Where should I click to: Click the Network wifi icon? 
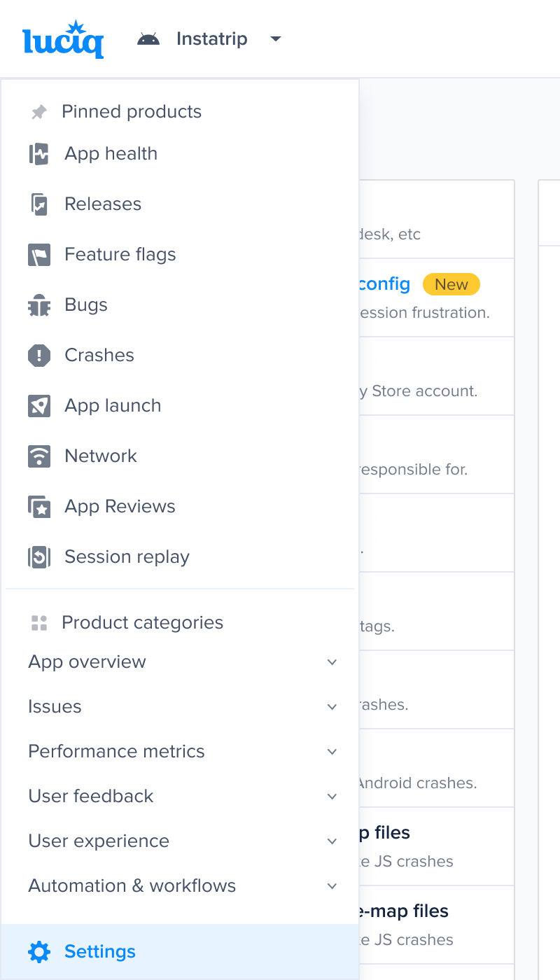(39, 456)
